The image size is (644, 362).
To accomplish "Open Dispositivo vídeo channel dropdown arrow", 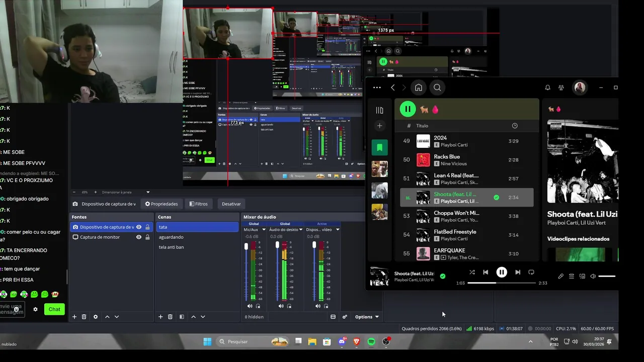I will pyautogui.click(x=338, y=230).
